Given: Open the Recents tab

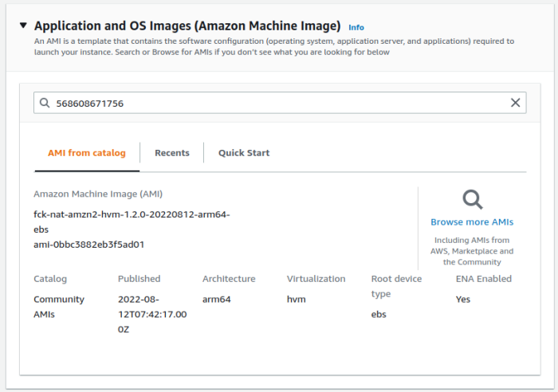Looking at the screenshot, I should (x=172, y=153).
